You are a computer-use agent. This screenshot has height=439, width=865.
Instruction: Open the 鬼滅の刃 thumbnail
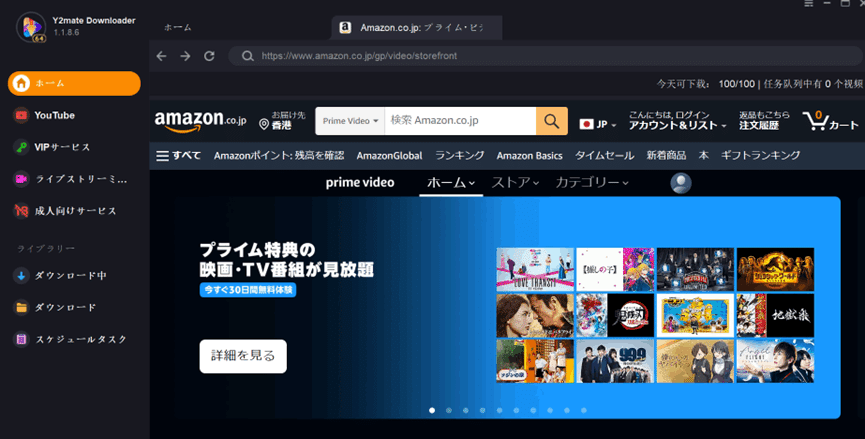[x=615, y=315]
